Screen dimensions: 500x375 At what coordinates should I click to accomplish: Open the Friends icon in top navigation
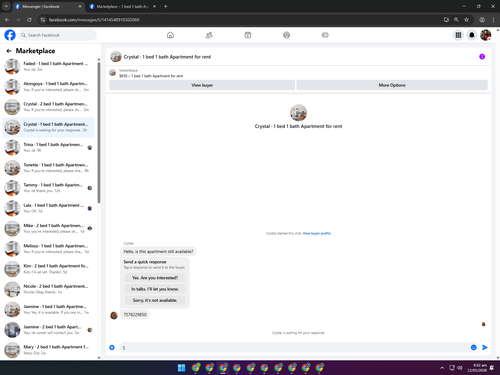click(209, 35)
